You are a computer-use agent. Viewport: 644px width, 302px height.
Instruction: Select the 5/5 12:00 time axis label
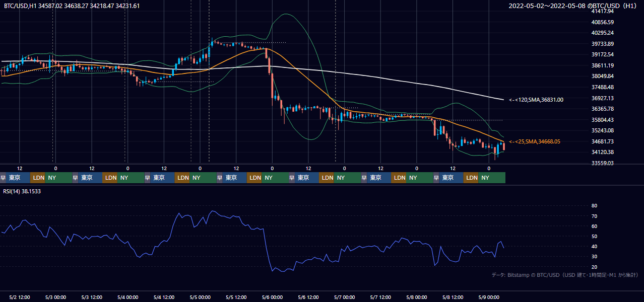pos(236,297)
